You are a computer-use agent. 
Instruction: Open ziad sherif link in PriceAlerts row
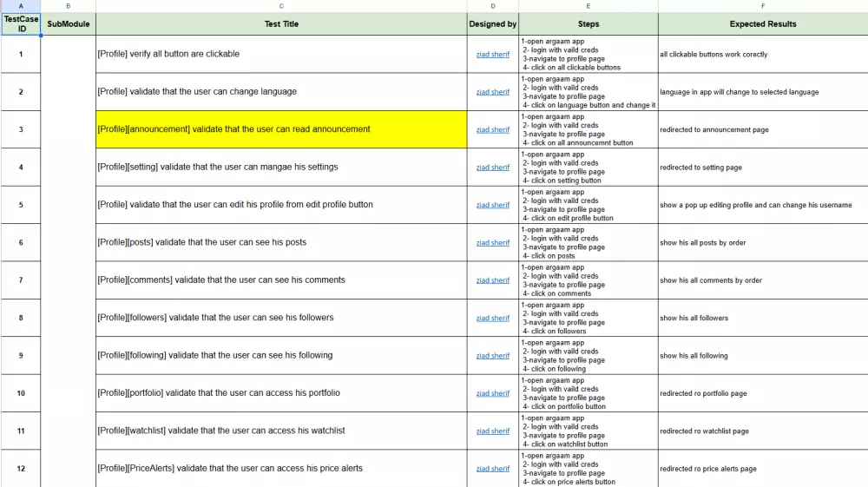click(493, 468)
